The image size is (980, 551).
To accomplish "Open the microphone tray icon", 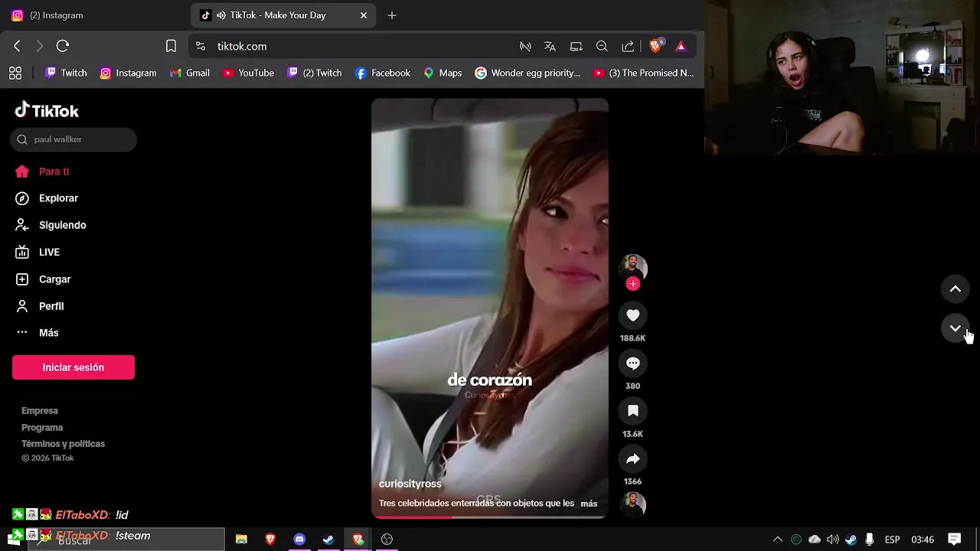I will click(x=869, y=540).
